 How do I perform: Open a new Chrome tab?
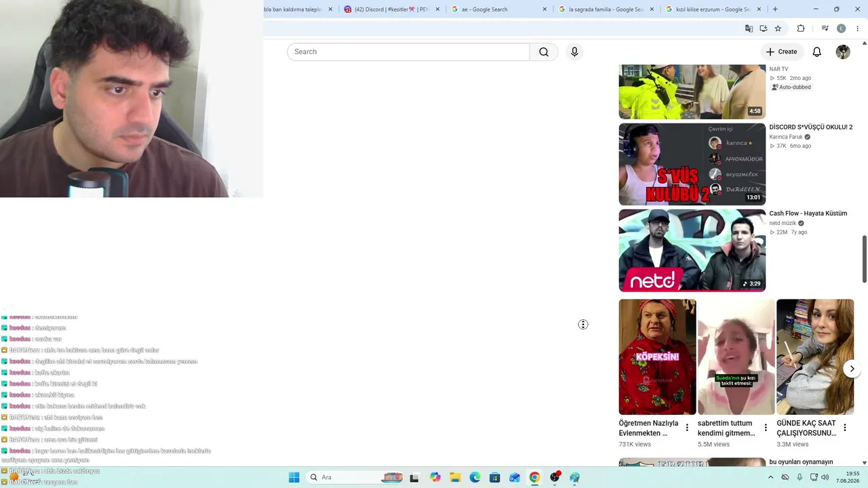tap(775, 9)
